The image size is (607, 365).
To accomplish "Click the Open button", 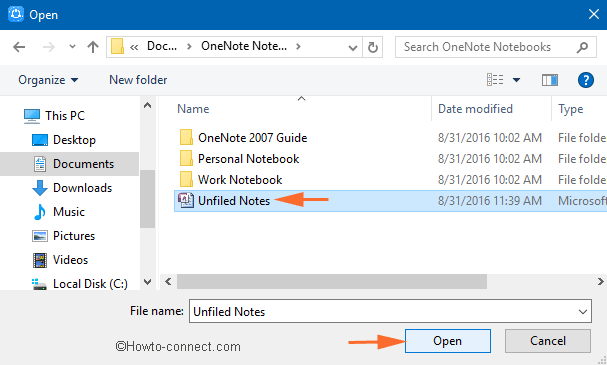I will (x=448, y=341).
